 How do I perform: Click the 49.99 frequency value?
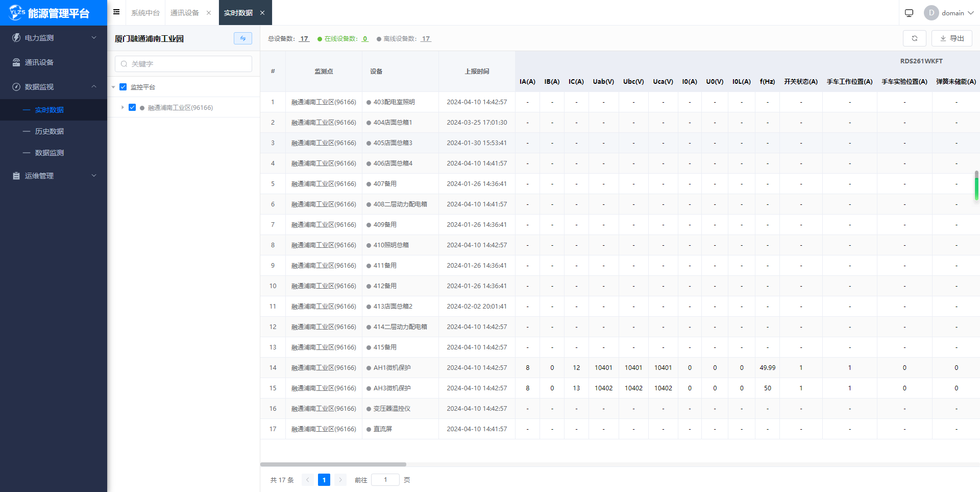pos(767,368)
